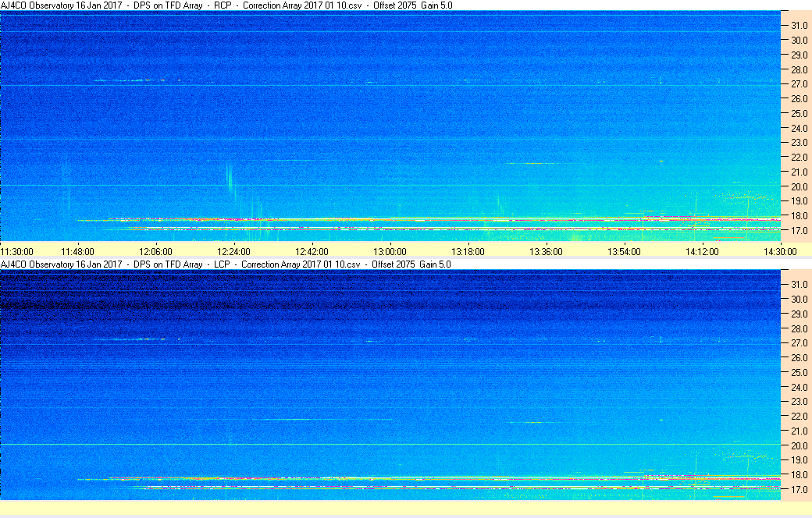Click the 13:36:00 time tick label
The image size is (812, 518).
point(546,251)
